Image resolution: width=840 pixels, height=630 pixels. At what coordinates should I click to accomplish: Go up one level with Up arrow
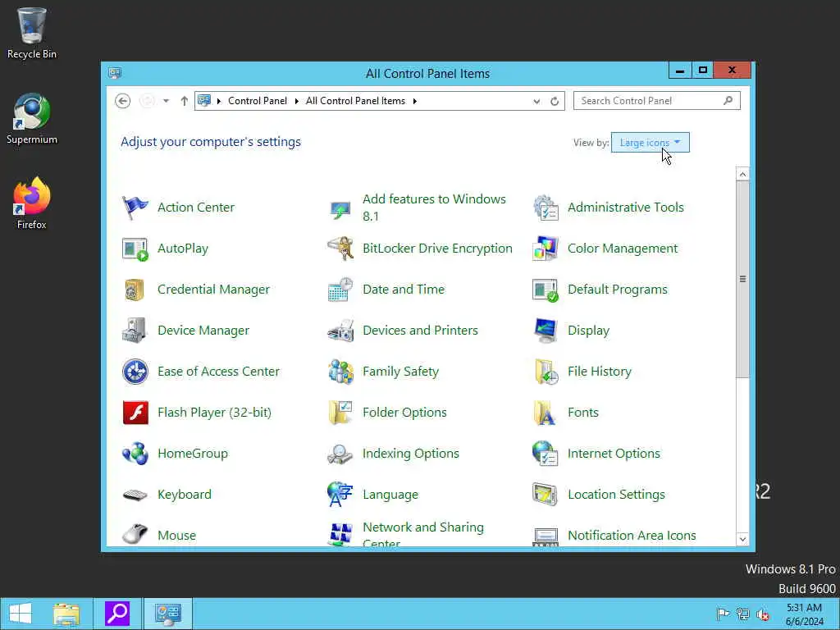[x=184, y=101]
